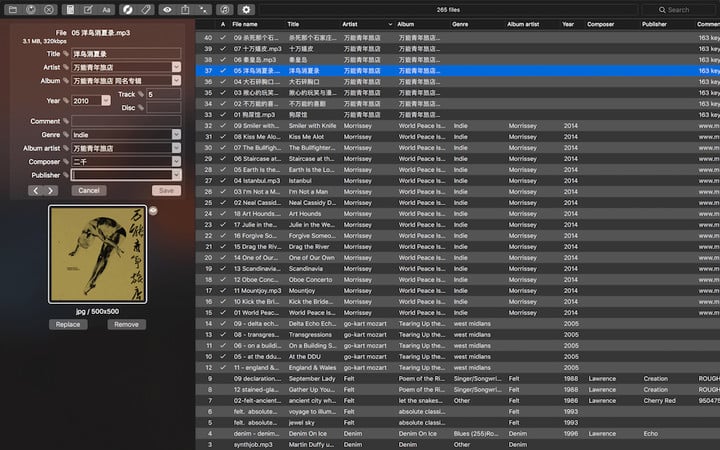Click the circled X toolbar icon
The image size is (720, 450).
pyautogui.click(x=49, y=10)
